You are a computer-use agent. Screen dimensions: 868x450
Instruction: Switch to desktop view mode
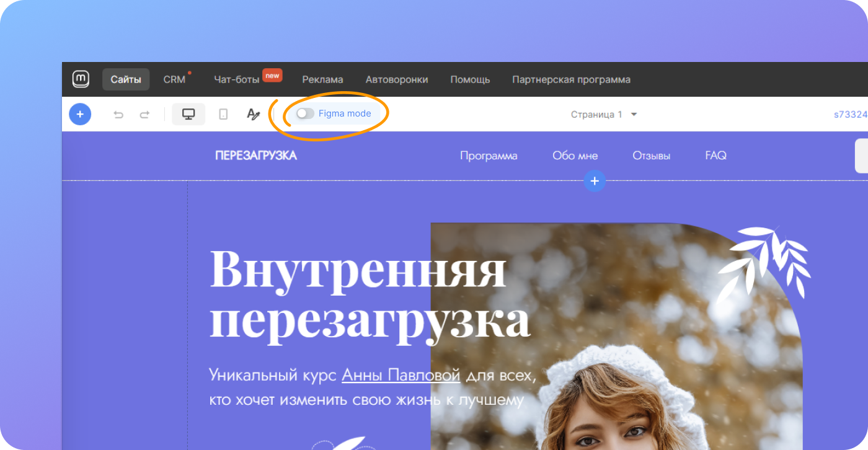pyautogui.click(x=188, y=114)
